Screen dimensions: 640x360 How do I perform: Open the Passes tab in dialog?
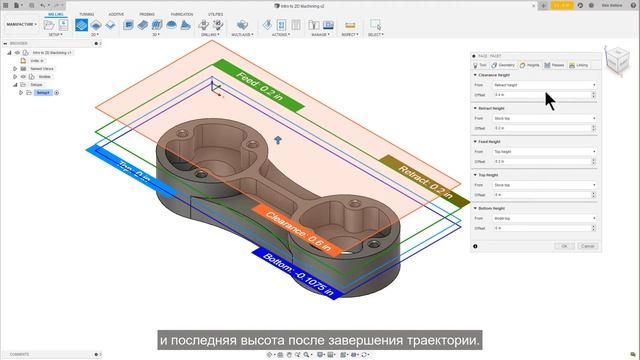554,65
